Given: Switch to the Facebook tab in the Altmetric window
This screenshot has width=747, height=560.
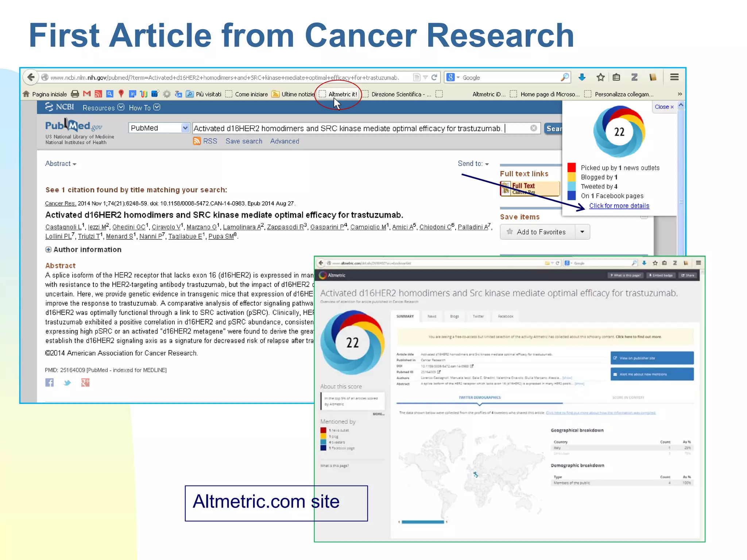Looking at the screenshot, I should coord(506,316).
